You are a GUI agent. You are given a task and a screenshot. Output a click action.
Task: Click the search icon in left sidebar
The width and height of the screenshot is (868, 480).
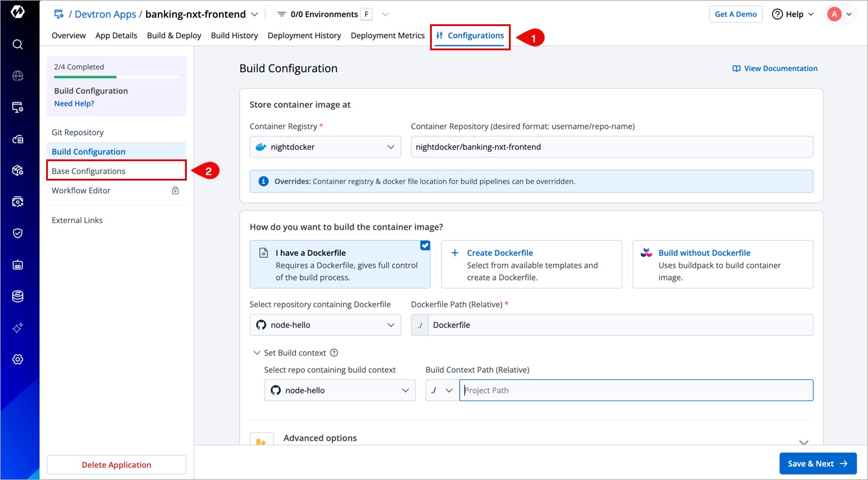(x=18, y=44)
